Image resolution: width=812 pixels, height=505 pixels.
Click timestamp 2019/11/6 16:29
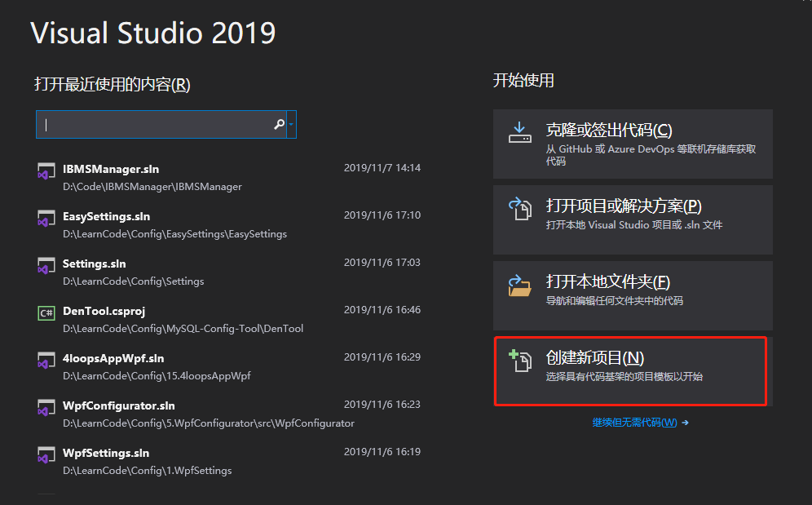coord(382,357)
